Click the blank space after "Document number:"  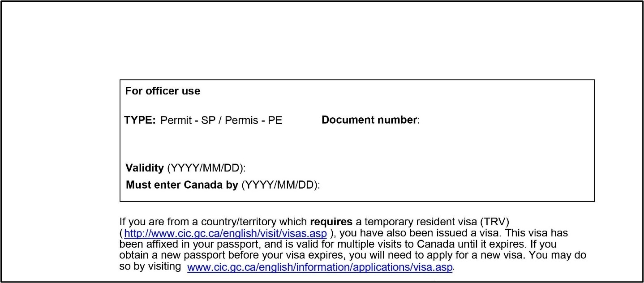click(x=493, y=120)
